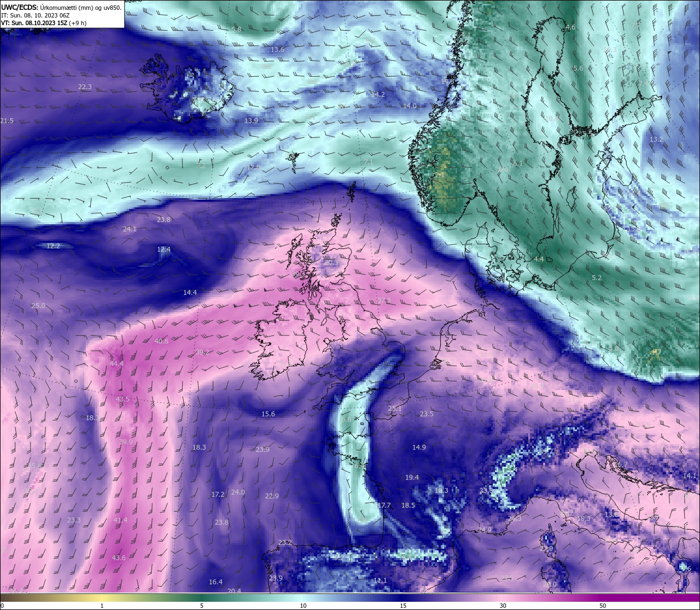The image size is (700, 610).
Task: Click the color scale tick label "0"
Action: click(x=2, y=606)
